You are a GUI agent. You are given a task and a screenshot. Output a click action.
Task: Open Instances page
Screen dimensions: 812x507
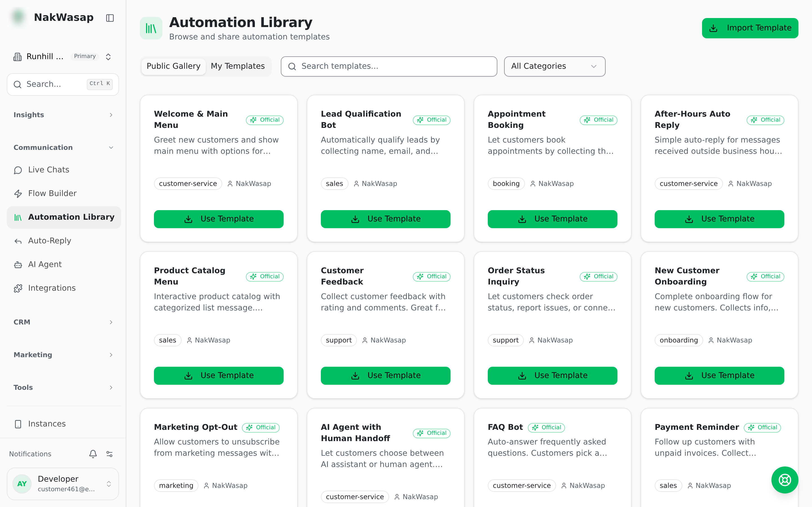64,424
